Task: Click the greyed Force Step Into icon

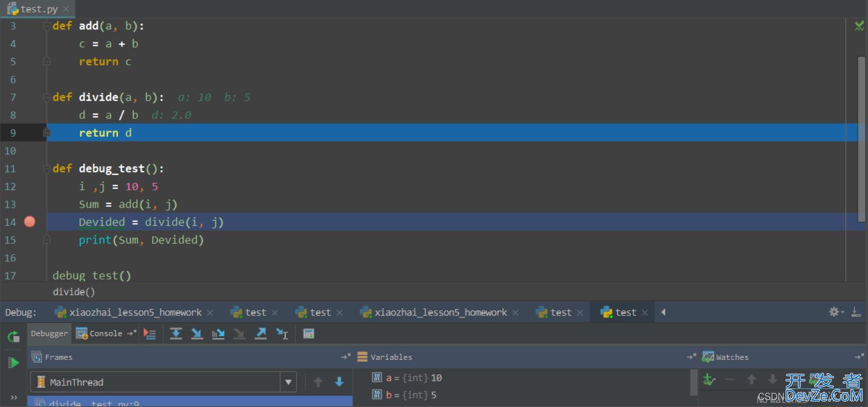Action: click(x=239, y=334)
